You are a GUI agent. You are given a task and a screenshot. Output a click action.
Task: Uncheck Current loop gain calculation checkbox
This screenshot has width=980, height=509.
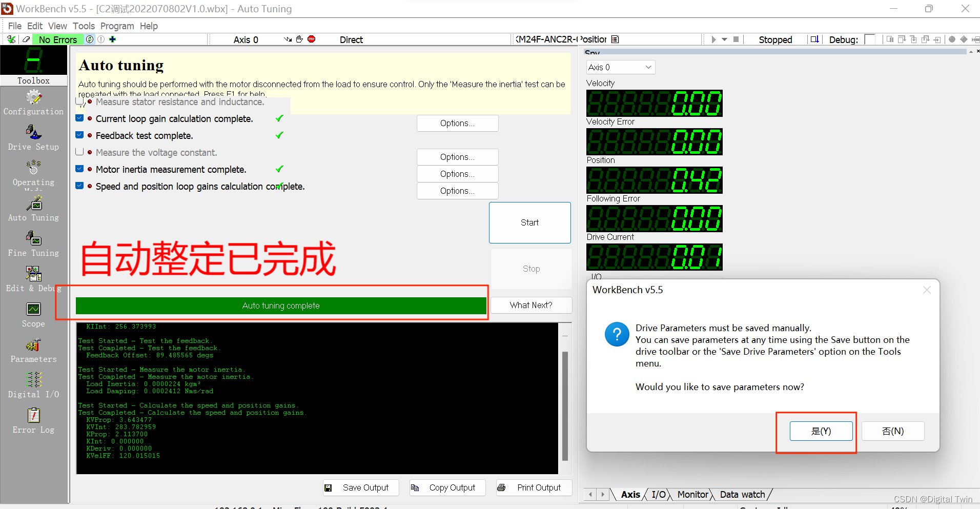[79, 118]
